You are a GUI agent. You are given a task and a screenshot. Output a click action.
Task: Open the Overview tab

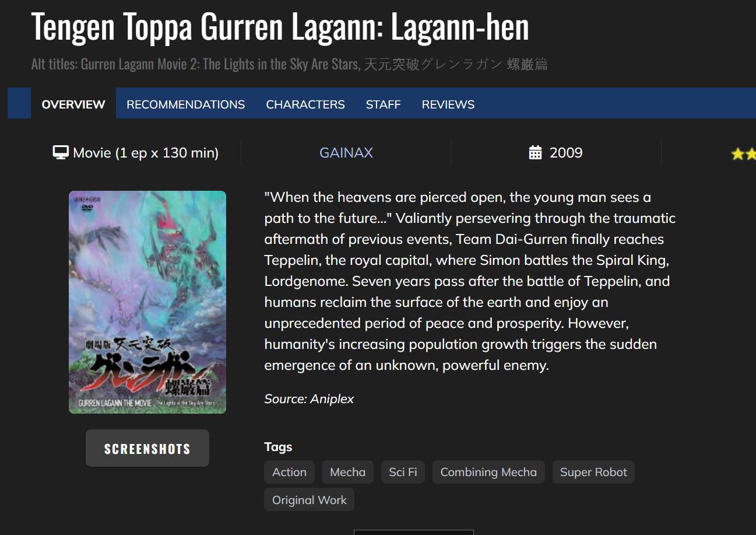(x=73, y=104)
